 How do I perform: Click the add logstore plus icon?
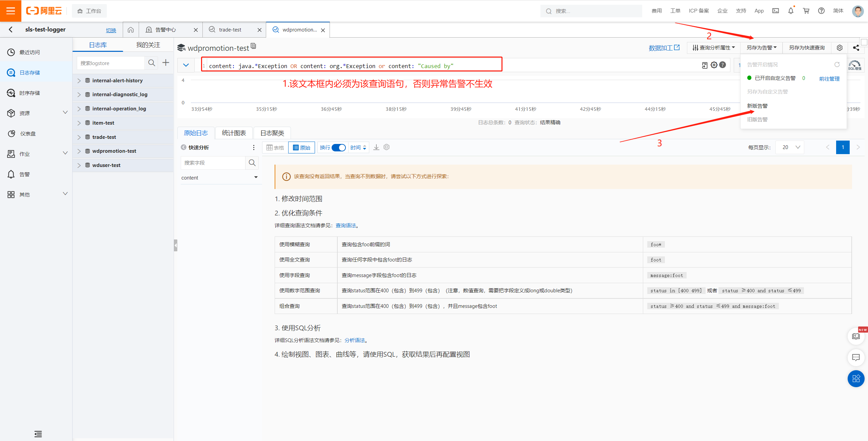pos(166,63)
